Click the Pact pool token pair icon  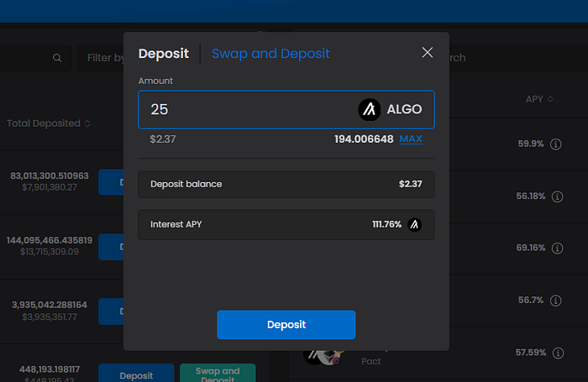[x=323, y=358]
